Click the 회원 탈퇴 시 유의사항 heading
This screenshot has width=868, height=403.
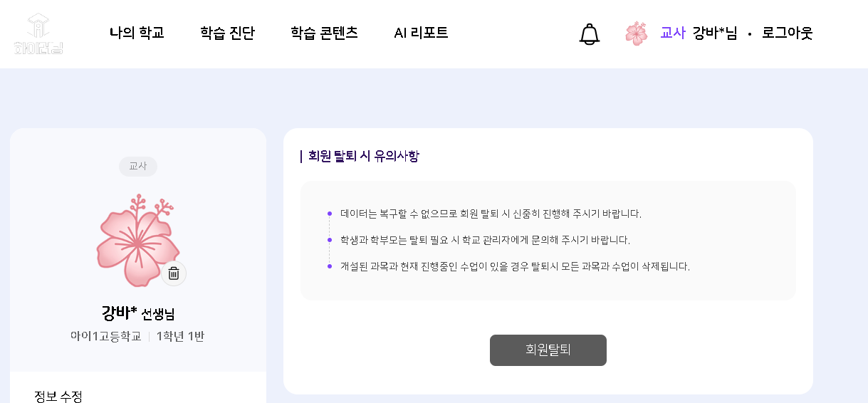coord(363,156)
